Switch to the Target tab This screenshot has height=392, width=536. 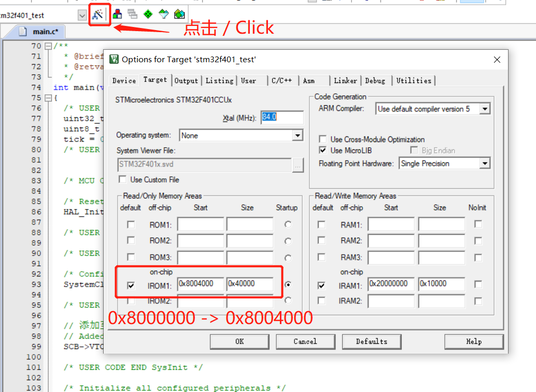click(155, 80)
